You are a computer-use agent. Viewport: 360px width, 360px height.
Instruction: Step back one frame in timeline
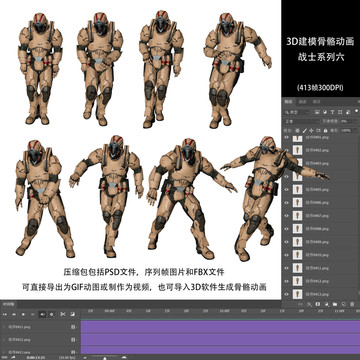coord(14,314)
